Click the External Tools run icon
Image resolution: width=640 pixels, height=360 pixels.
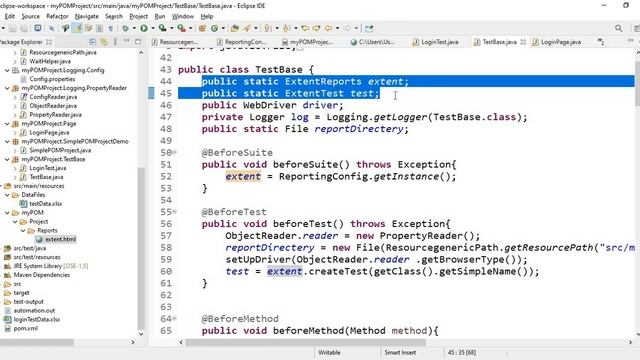(x=181, y=28)
